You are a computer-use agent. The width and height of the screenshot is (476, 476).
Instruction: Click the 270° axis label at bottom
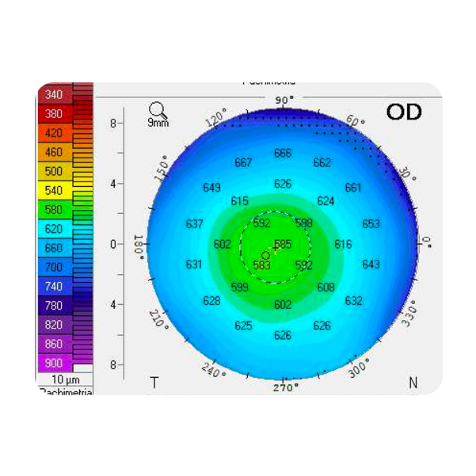[x=284, y=387]
